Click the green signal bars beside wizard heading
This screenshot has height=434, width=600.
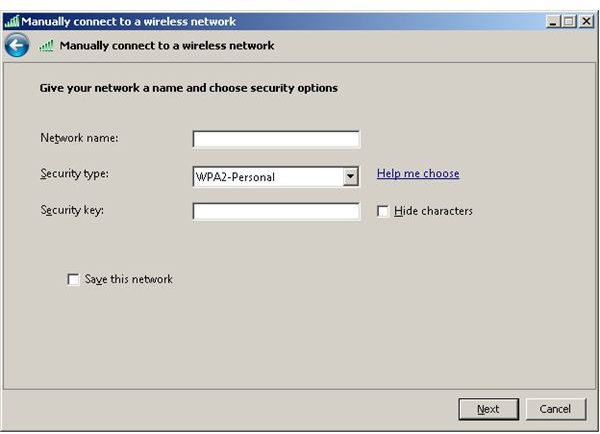46,46
